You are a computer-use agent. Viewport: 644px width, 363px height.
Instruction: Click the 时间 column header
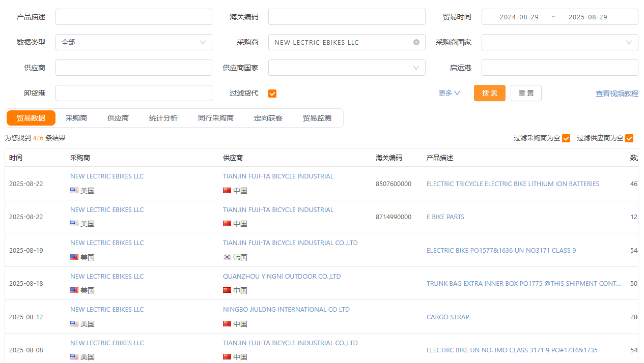[x=16, y=158]
